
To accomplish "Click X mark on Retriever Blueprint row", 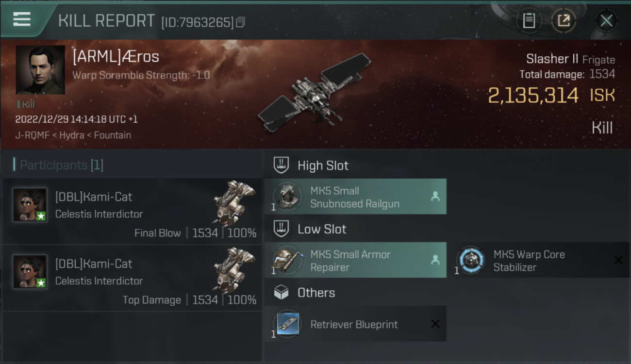I will (x=435, y=324).
